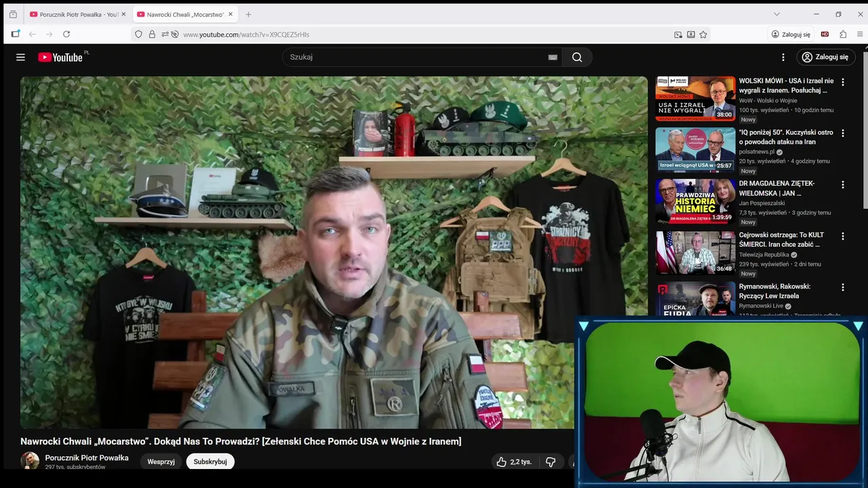Open title Cejrowski ostrzega: To KULT ŚMIERCI
868x488 pixels.
pyautogui.click(x=781, y=240)
